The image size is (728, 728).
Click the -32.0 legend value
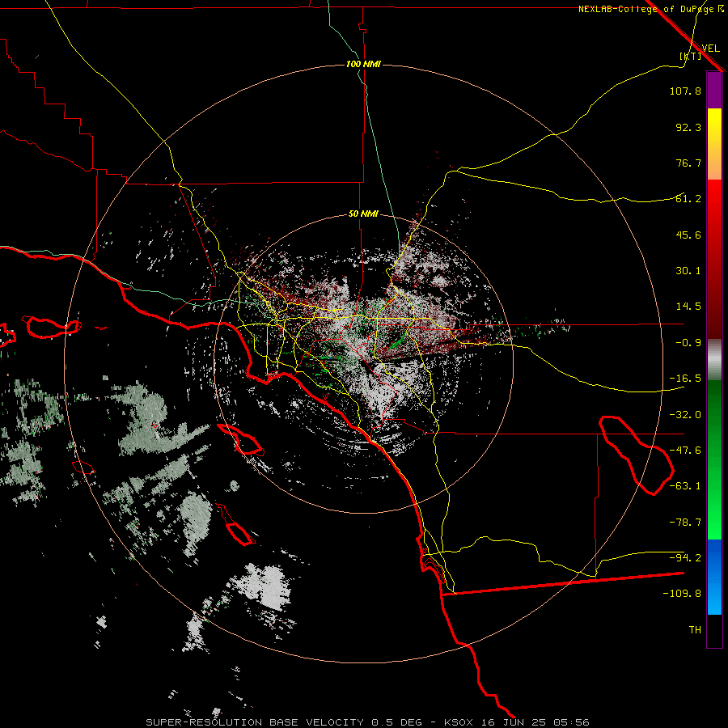685,415
